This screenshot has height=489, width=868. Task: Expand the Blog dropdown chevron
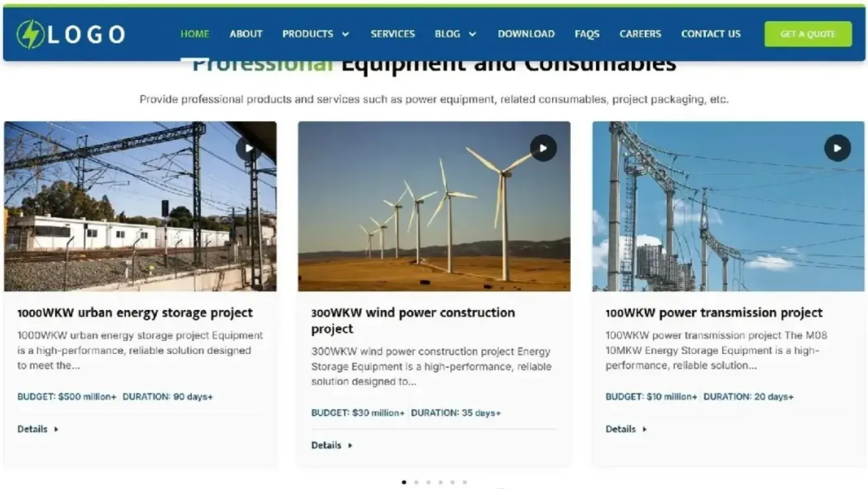[x=472, y=34]
